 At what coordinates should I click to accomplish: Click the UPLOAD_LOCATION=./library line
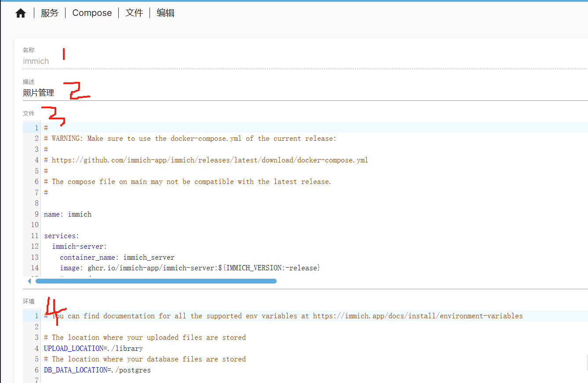(x=93, y=349)
